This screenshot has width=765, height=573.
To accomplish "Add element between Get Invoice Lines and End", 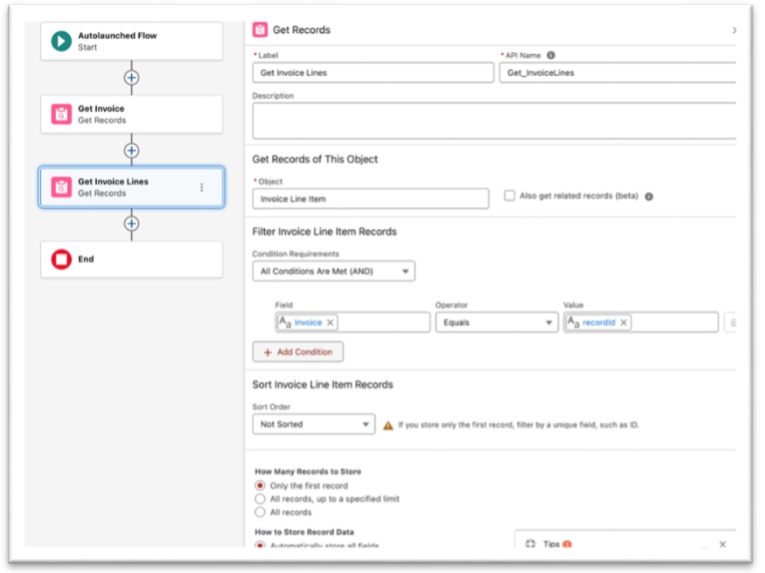I will [131, 223].
